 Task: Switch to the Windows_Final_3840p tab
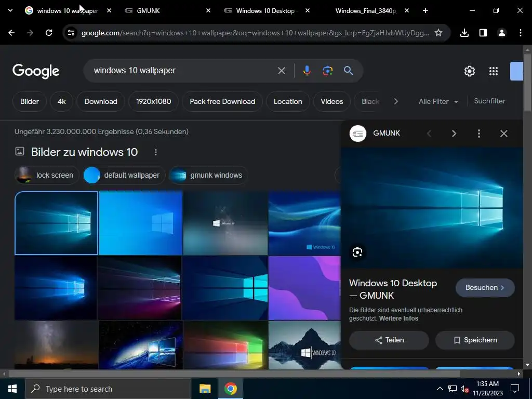click(x=366, y=10)
